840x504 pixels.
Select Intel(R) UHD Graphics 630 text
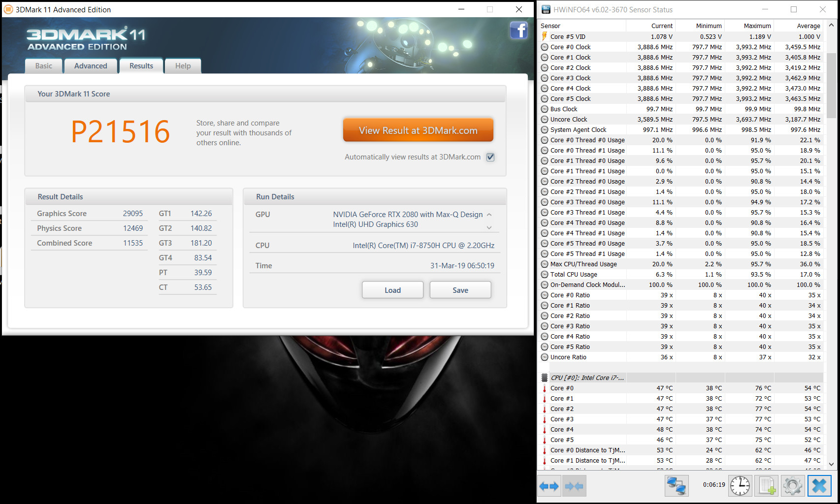click(x=375, y=224)
